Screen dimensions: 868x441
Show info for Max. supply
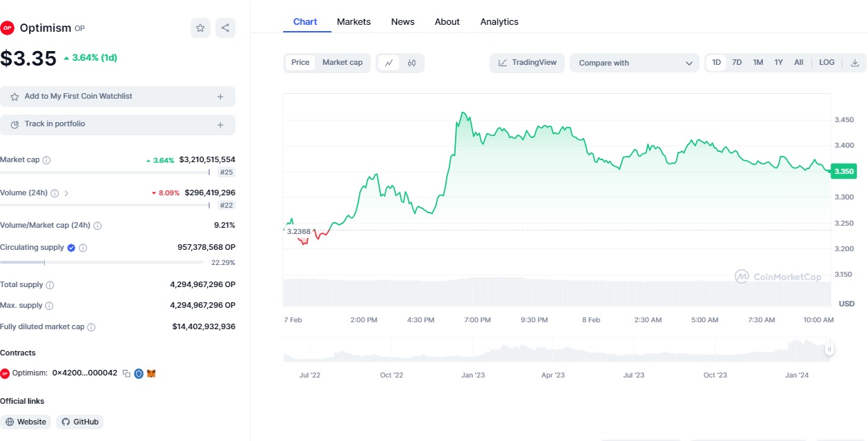coord(49,306)
